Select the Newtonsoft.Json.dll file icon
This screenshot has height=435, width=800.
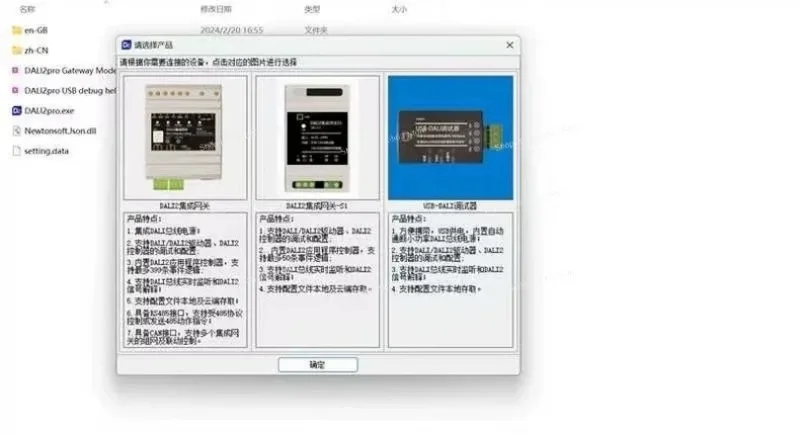pyautogui.click(x=16, y=131)
